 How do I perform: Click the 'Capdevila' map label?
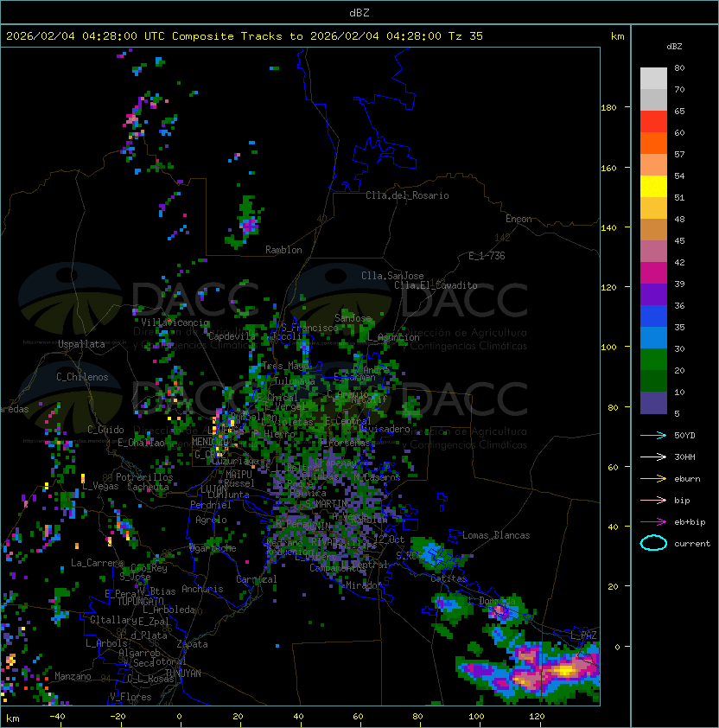(x=232, y=336)
